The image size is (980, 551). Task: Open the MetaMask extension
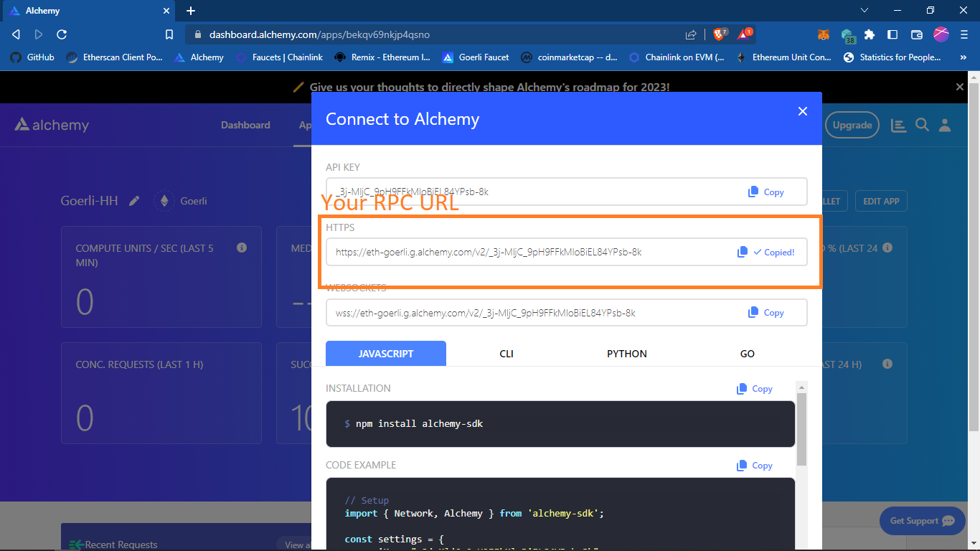(x=824, y=34)
